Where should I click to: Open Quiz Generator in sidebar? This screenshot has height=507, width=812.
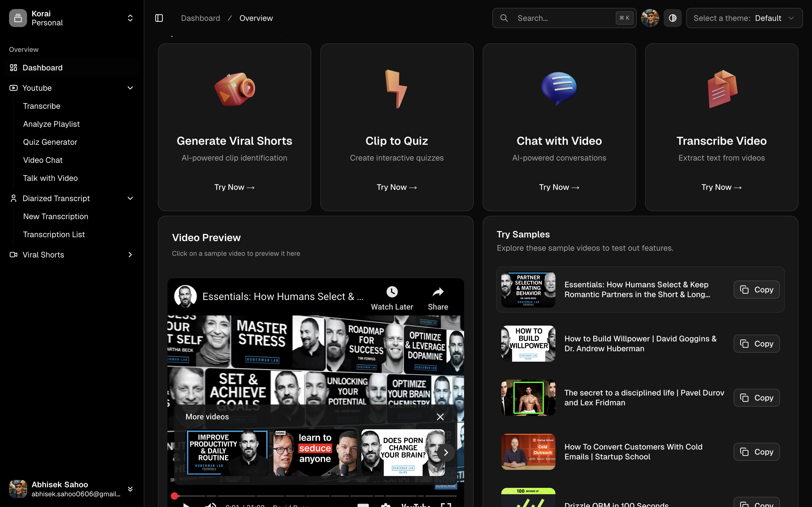[50, 142]
